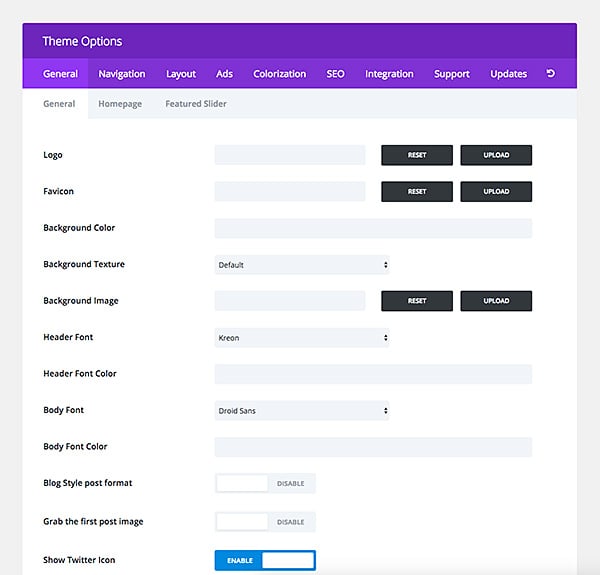Click the Logo URL input field
Screen dimensions: 600x575
click(290, 155)
